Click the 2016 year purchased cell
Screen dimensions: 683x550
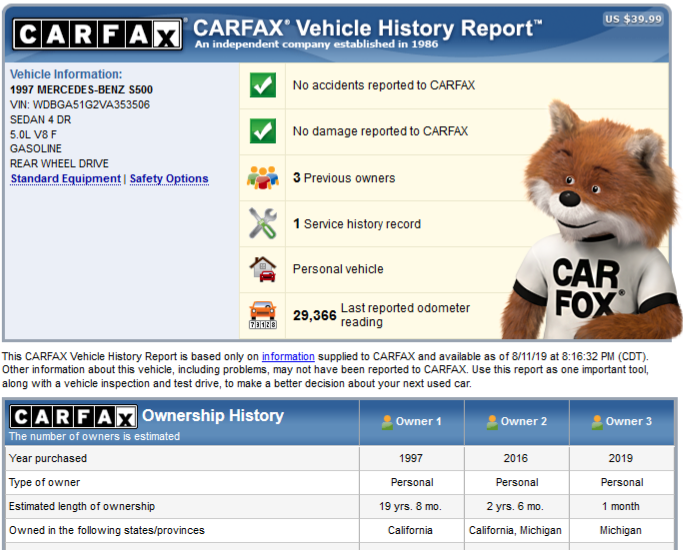tap(516, 458)
